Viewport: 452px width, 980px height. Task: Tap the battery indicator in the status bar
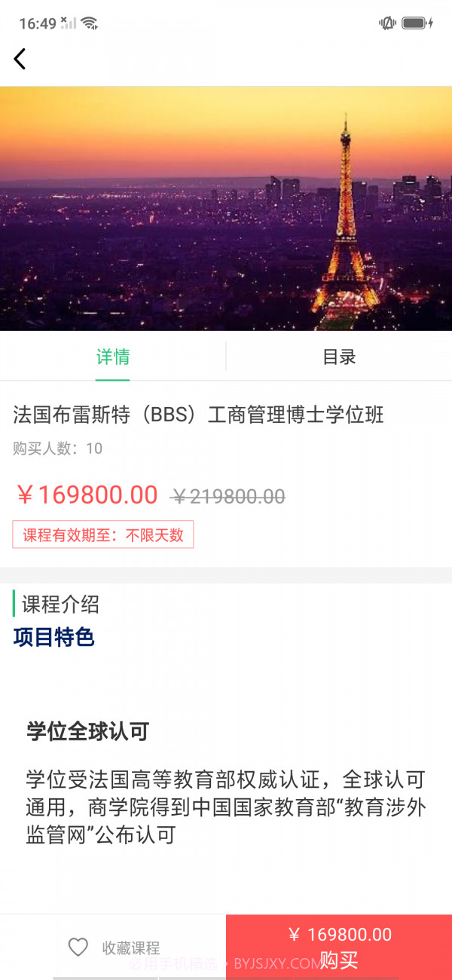click(416, 23)
